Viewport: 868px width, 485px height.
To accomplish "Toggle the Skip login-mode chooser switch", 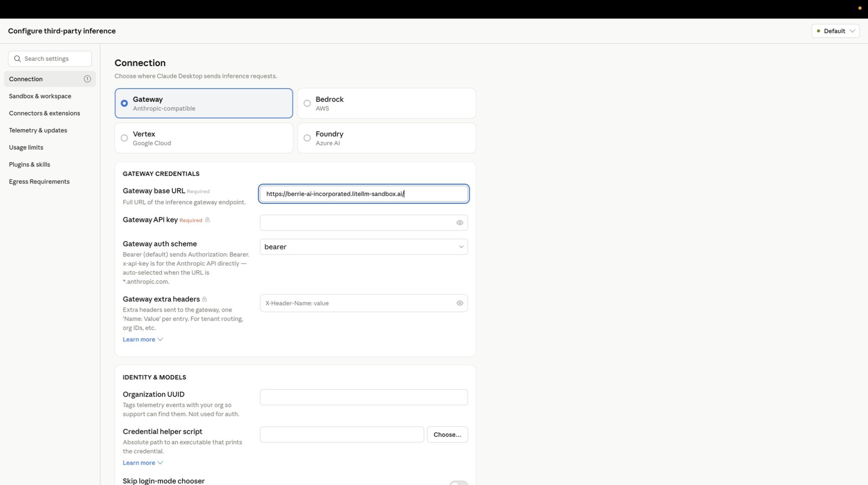I will (459, 482).
